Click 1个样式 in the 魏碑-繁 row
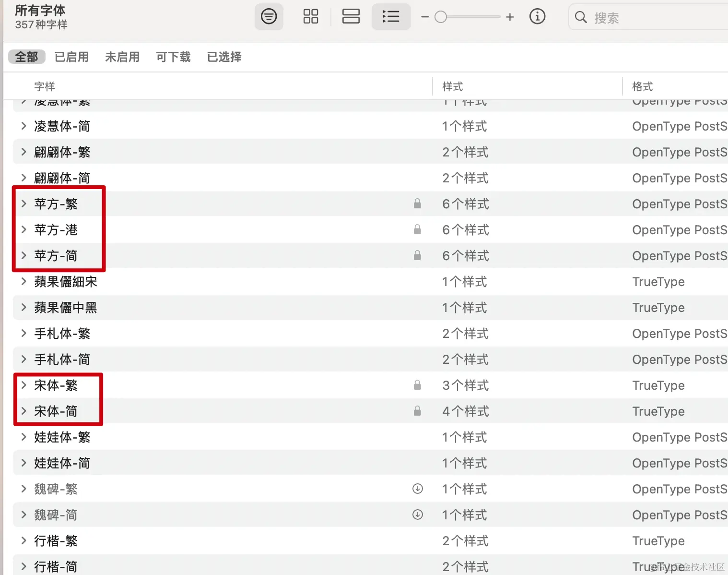This screenshot has width=728, height=575. point(465,489)
